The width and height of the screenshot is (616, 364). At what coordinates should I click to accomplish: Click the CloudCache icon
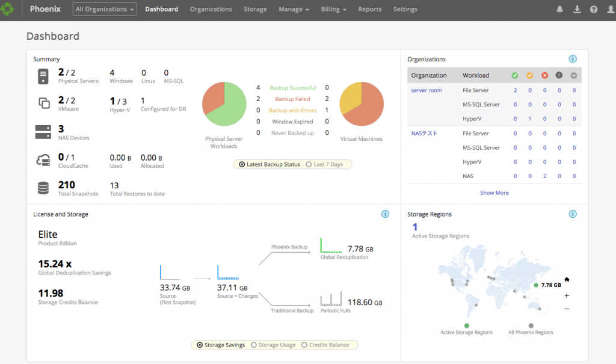tap(43, 160)
